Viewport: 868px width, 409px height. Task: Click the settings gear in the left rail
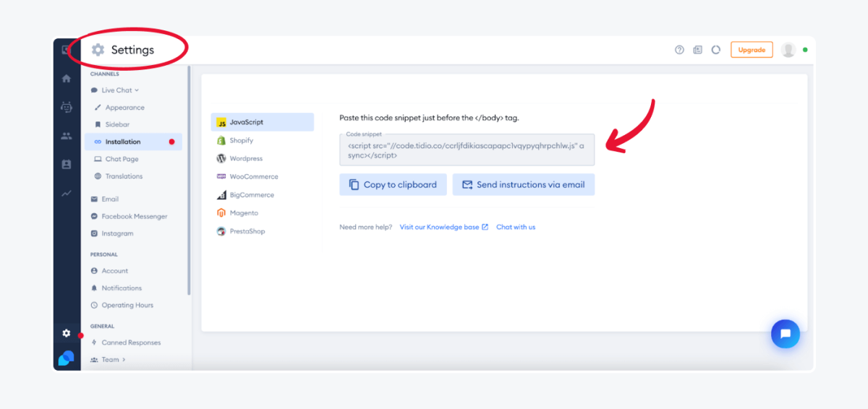tap(67, 333)
